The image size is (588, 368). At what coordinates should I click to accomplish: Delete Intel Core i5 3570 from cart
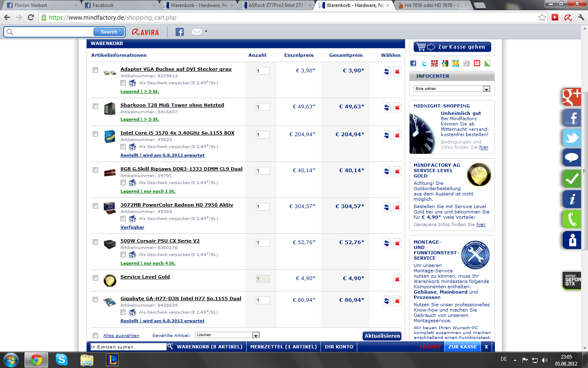point(397,135)
